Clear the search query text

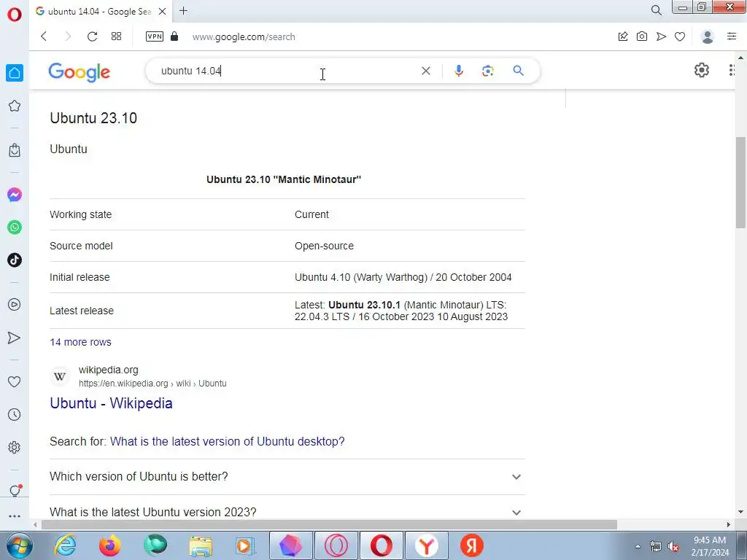point(426,71)
